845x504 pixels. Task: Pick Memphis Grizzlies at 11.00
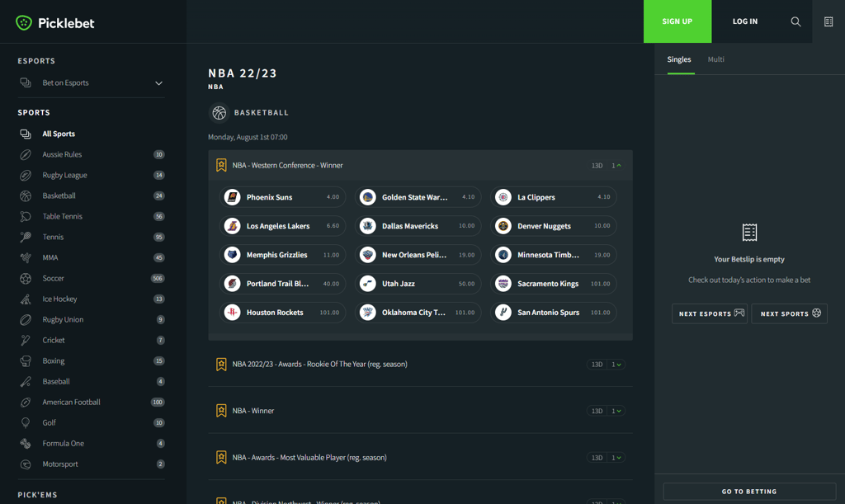point(283,255)
